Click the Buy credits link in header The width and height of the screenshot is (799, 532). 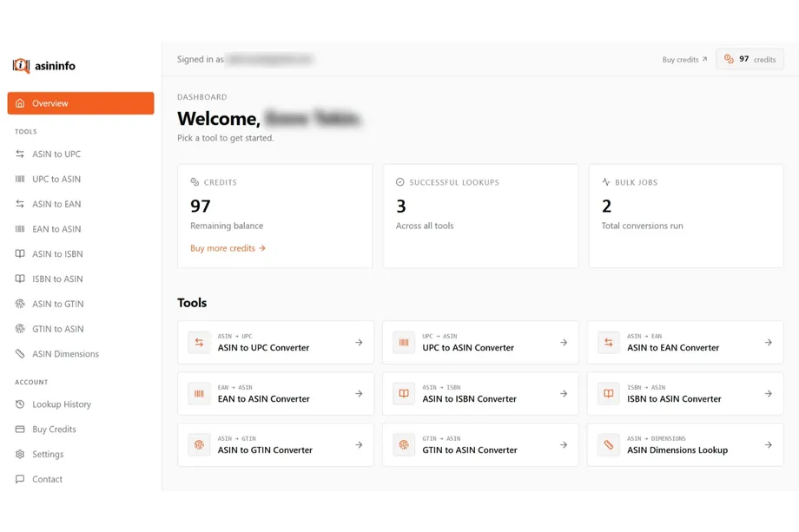[x=684, y=60]
